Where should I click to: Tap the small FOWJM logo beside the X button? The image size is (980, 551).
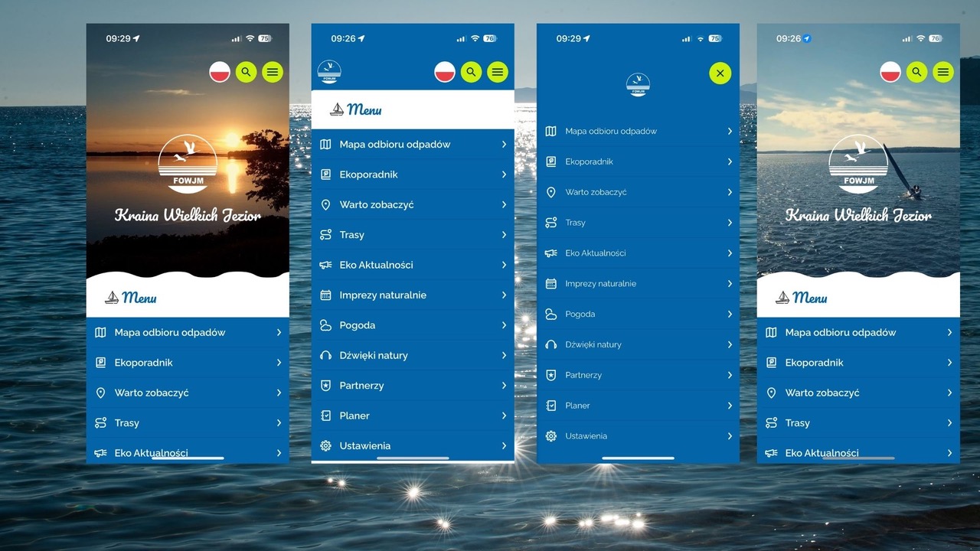coord(638,84)
